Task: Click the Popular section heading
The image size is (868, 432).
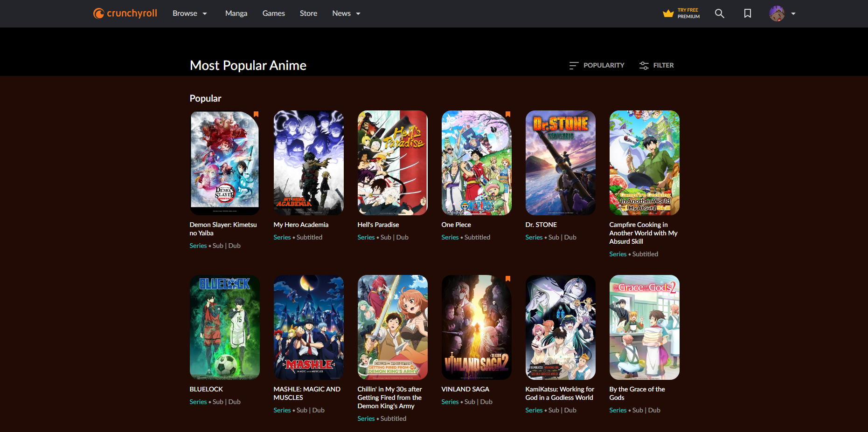Action: pos(205,98)
